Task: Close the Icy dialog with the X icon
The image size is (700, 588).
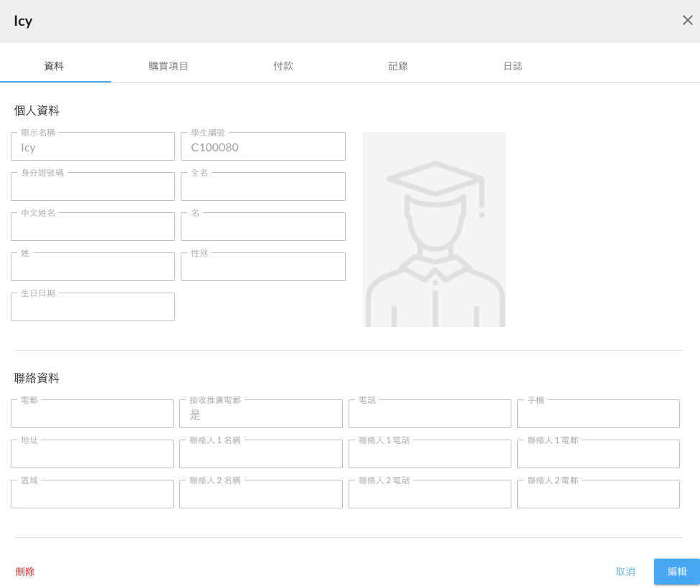Action: click(688, 20)
